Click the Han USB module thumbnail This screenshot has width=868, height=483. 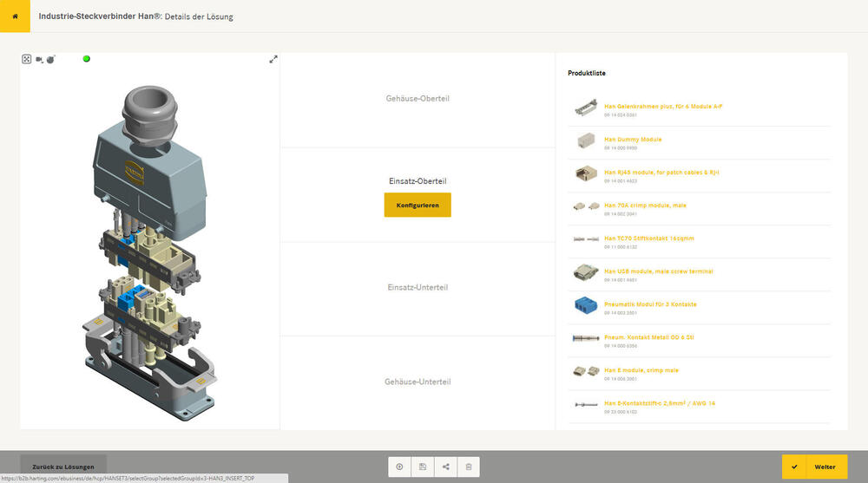pyautogui.click(x=585, y=272)
